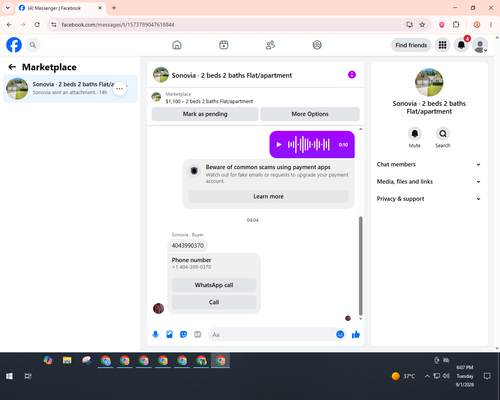Click the sender avatar beside phone card

click(158, 308)
